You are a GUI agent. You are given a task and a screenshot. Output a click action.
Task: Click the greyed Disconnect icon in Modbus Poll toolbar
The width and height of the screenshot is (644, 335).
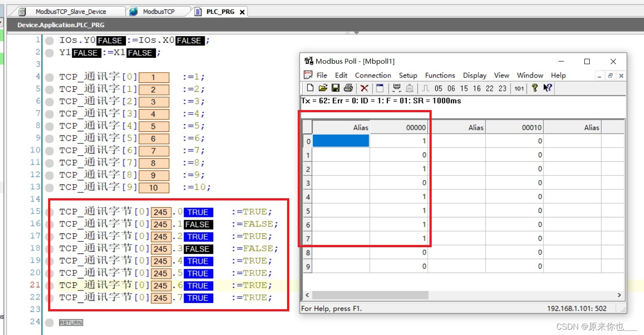coord(410,88)
